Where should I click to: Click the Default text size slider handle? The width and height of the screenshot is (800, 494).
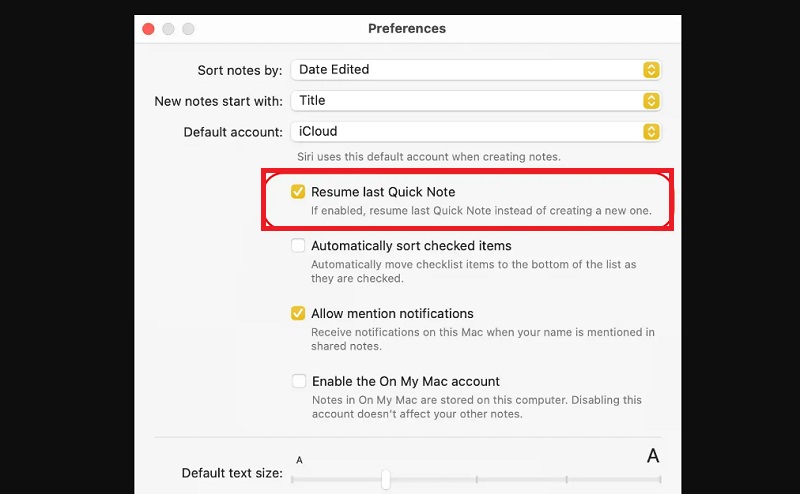386,480
